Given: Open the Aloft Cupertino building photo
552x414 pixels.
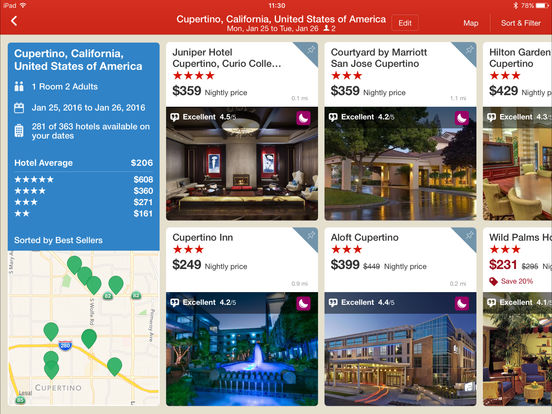Looking at the screenshot, I should point(400,349).
